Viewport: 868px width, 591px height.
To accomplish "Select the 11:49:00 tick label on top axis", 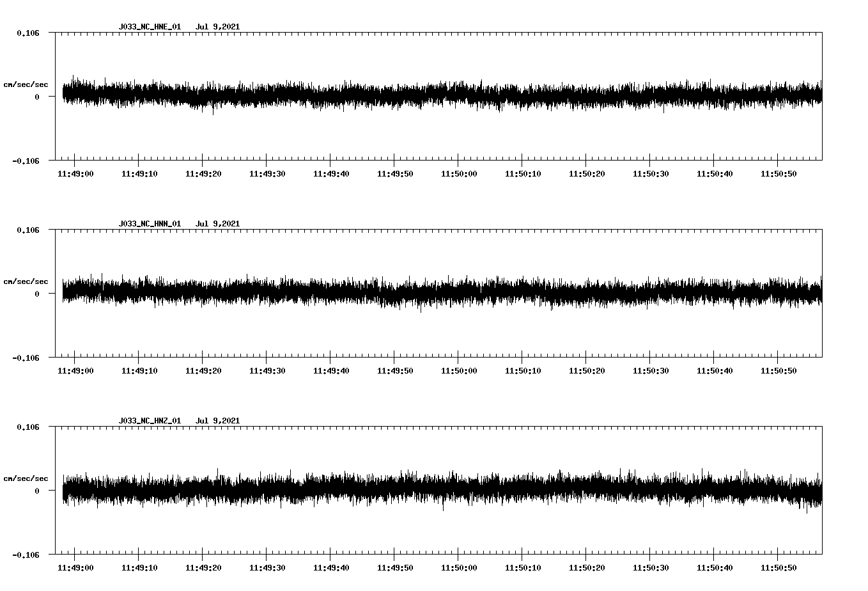I will 75,173.
